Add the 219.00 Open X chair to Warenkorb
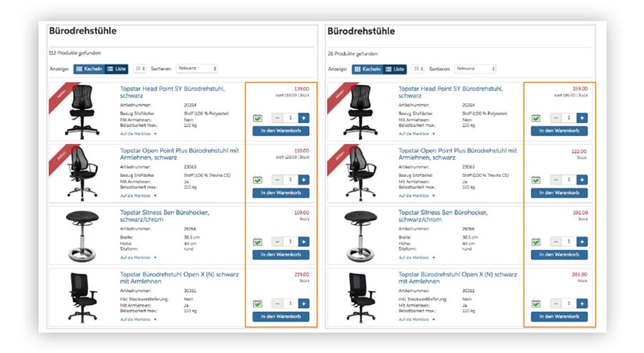Viewport: 644px width, 353px height. [x=281, y=316]
